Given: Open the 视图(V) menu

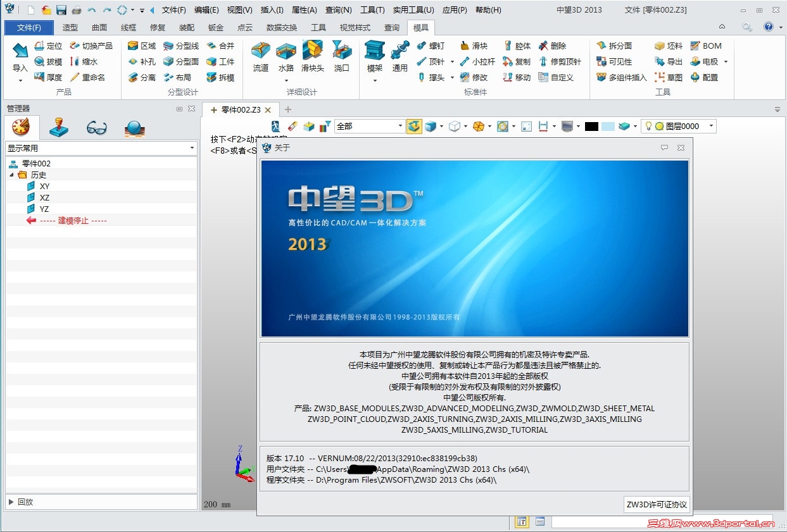Looking at the screenshot, I should pos(239,10).
